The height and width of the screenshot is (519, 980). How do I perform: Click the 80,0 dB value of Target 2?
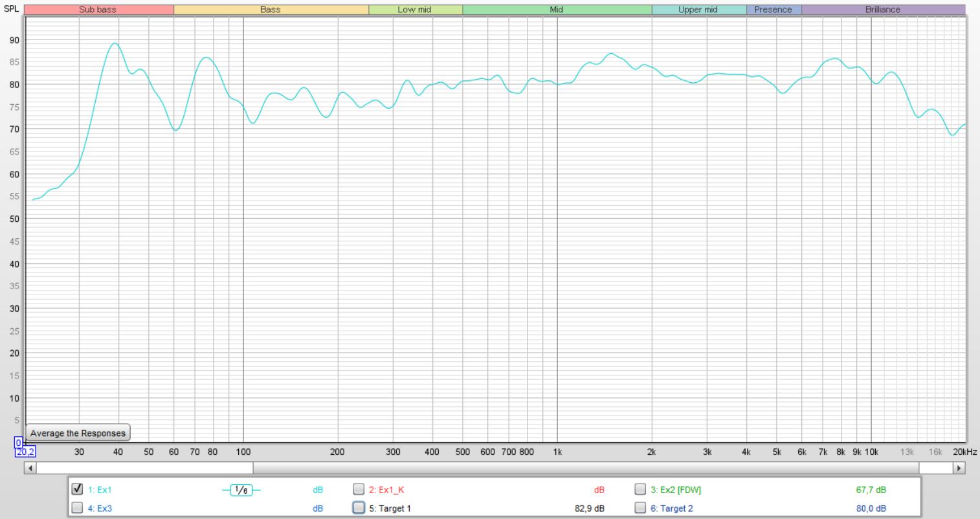point(871,509)
